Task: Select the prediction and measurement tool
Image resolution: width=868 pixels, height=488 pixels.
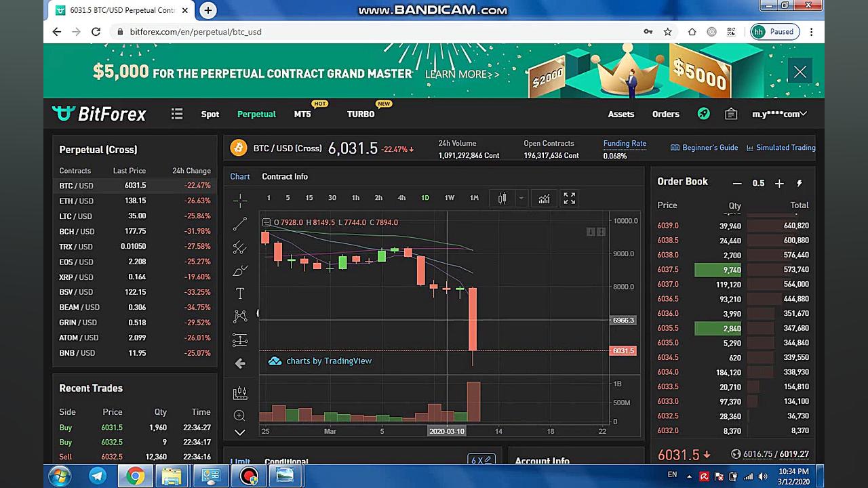Action: coord(240,340)
